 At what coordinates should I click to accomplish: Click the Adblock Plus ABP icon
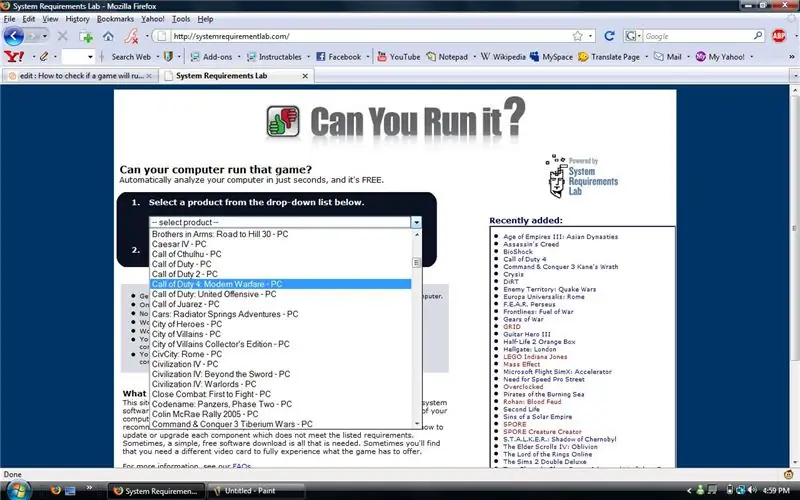779,36
